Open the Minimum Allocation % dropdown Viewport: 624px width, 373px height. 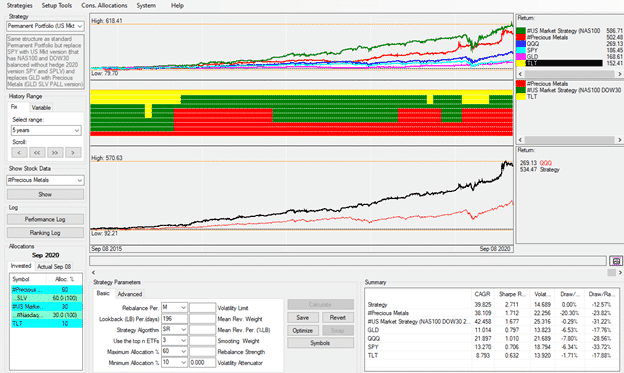(x=174, y=363)
